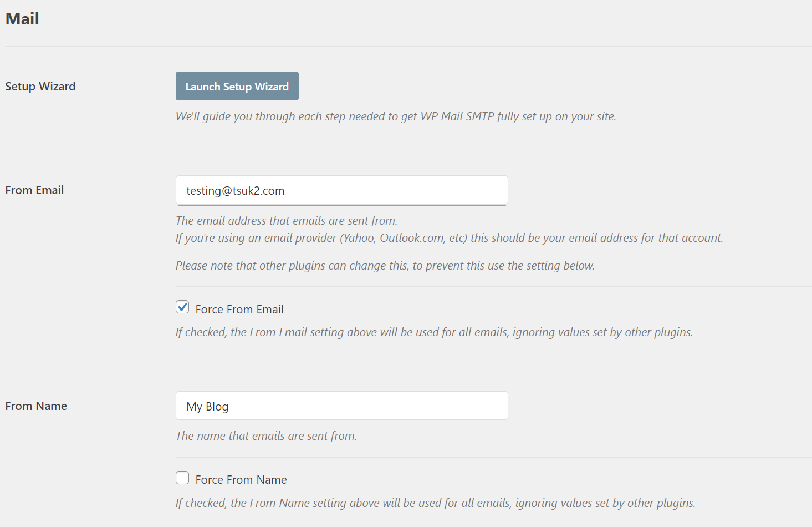
Task: Uncheck the Force From Email checkbox
Action: [182, 307]
